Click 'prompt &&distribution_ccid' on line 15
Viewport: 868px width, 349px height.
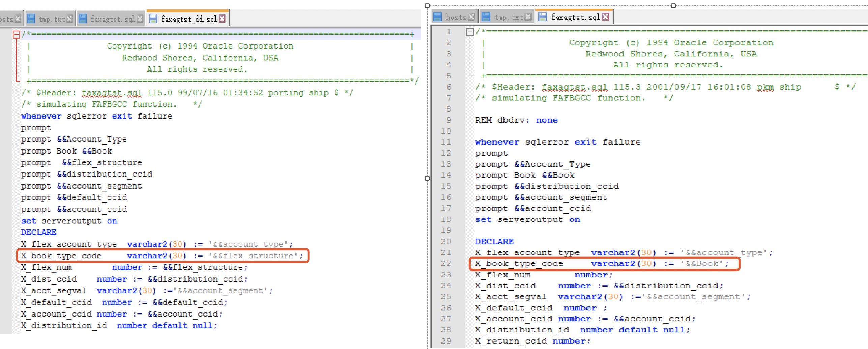[x=547, y=186]
